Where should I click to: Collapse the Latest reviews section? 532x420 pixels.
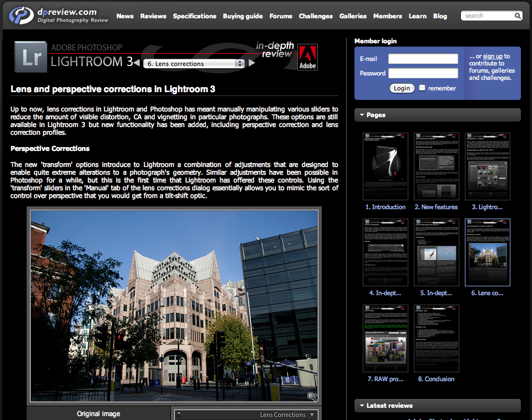[362, 406]
